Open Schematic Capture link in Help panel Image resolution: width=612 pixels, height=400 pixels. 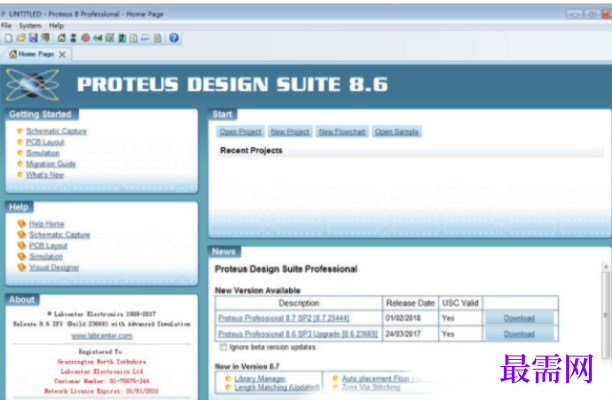[59, 235]
